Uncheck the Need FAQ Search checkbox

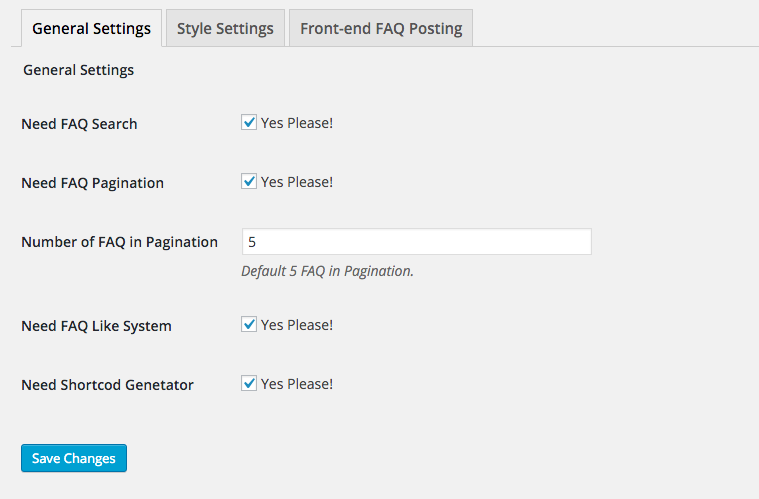(249, 123)
